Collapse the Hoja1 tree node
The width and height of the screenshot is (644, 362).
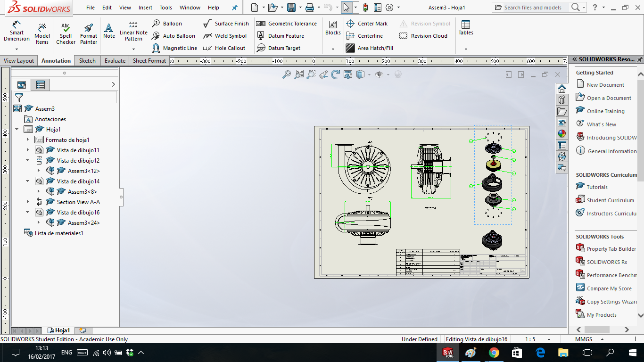[17, 129]
